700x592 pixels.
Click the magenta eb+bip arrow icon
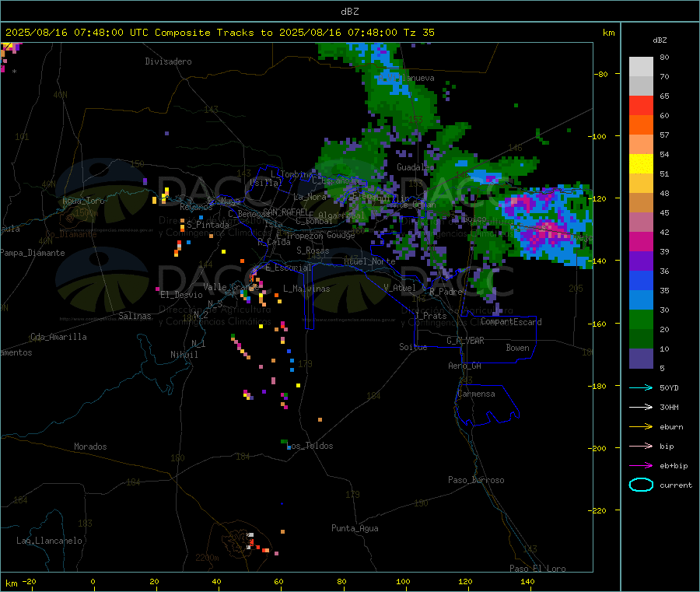pyautogui.click(x=641, y=466)
